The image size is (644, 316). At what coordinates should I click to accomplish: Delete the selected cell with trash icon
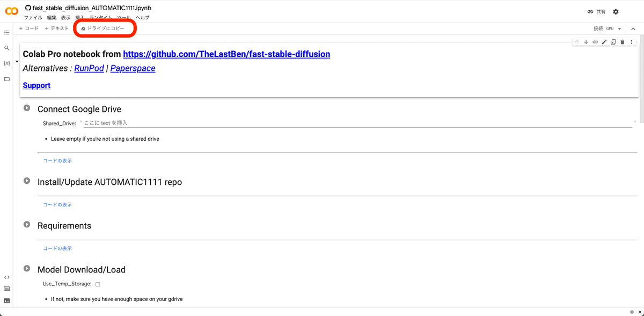(623, 42)
